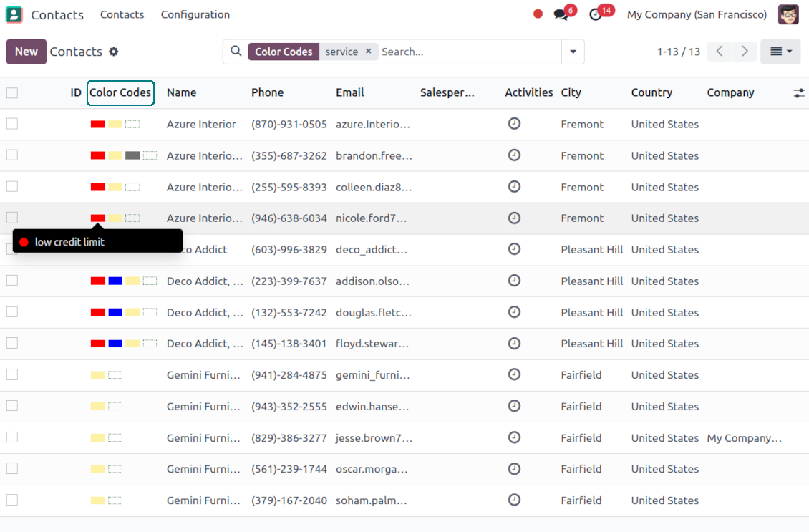Image resolution: width=809 pixels, height=532 pixels.
Task: Click the gray color swatch in second row
Action: click(132, 155)
